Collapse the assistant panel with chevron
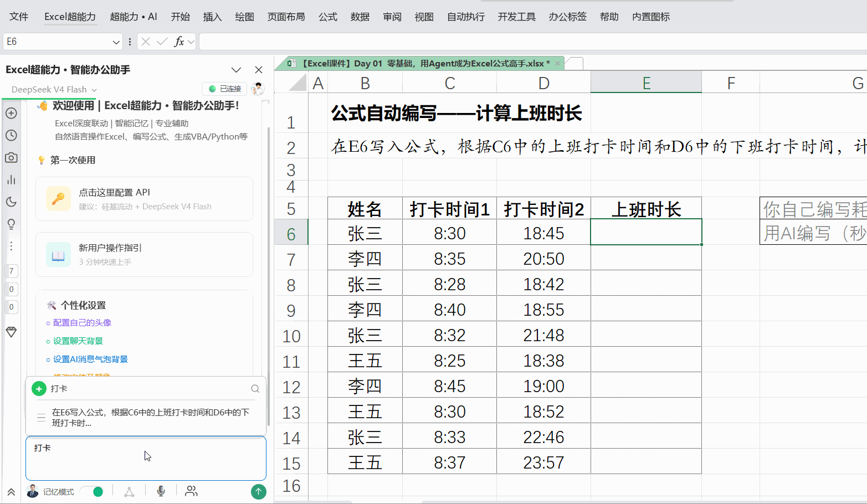Image resolution: width=867 pixels, height=504 pixels. coord(237,70)
